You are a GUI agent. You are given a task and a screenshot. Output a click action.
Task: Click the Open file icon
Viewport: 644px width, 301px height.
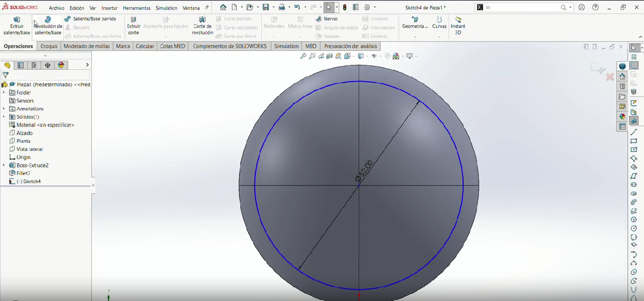tap(250, 7)
